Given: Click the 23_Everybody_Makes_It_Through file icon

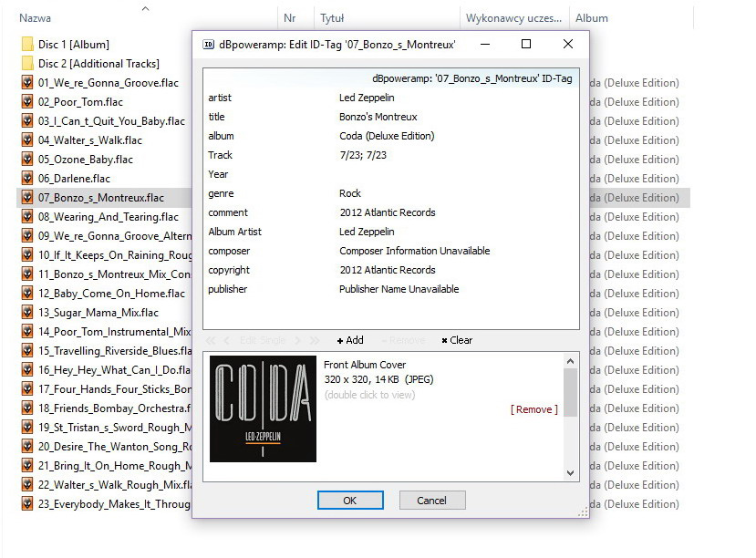Looking at the screenshot, I should coord(27,504).
